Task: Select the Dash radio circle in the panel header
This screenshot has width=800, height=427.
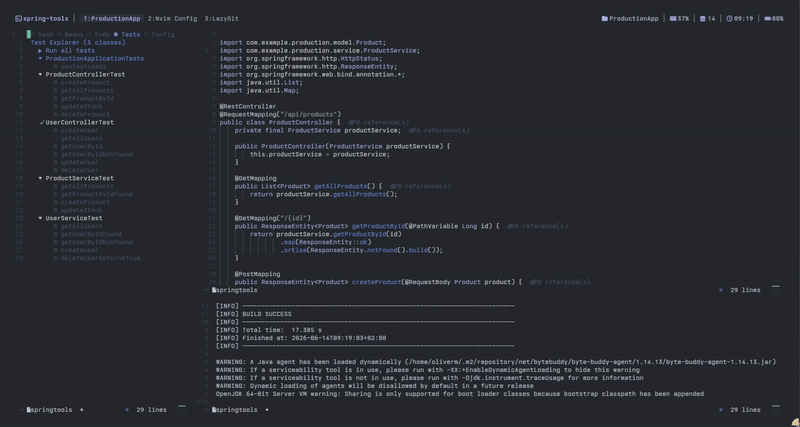Action: (33, 35)
